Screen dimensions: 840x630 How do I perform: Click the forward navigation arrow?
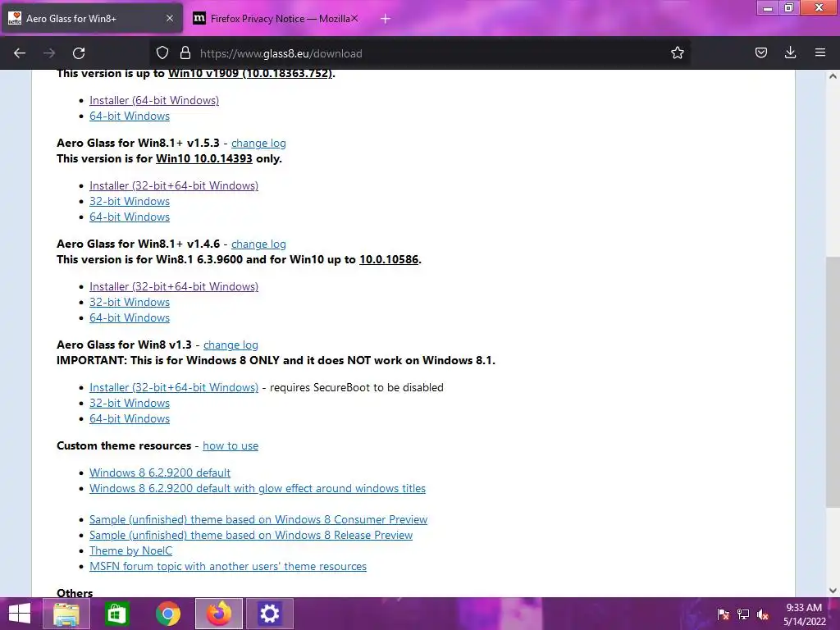click(49, 53)
